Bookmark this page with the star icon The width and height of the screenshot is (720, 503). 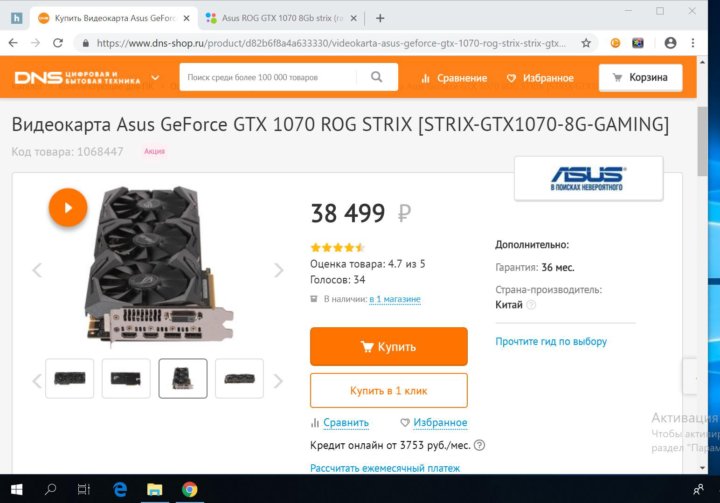tap(586, 43)
